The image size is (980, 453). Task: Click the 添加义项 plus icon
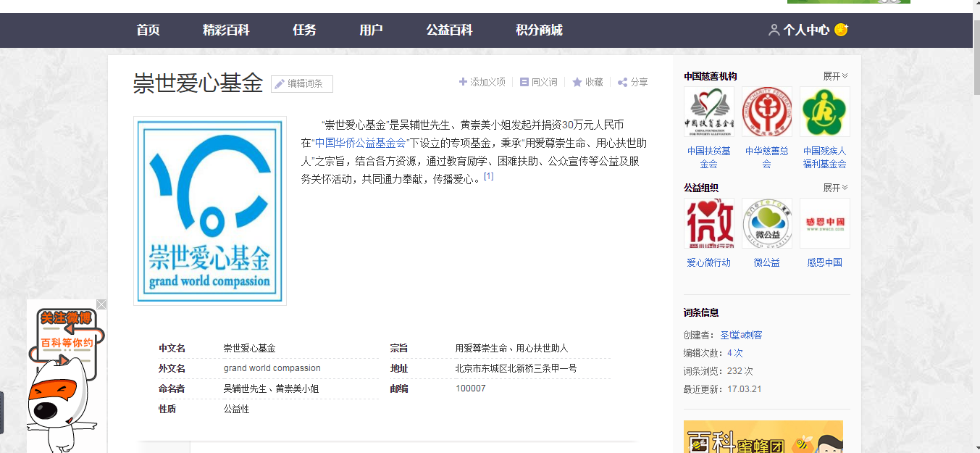pos(463,82)
